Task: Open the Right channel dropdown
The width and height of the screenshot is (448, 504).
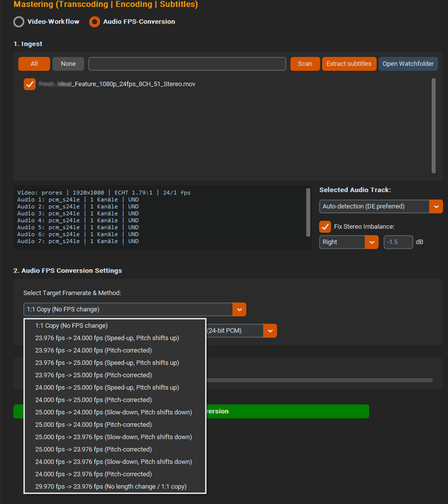Action: click(348, 242)
